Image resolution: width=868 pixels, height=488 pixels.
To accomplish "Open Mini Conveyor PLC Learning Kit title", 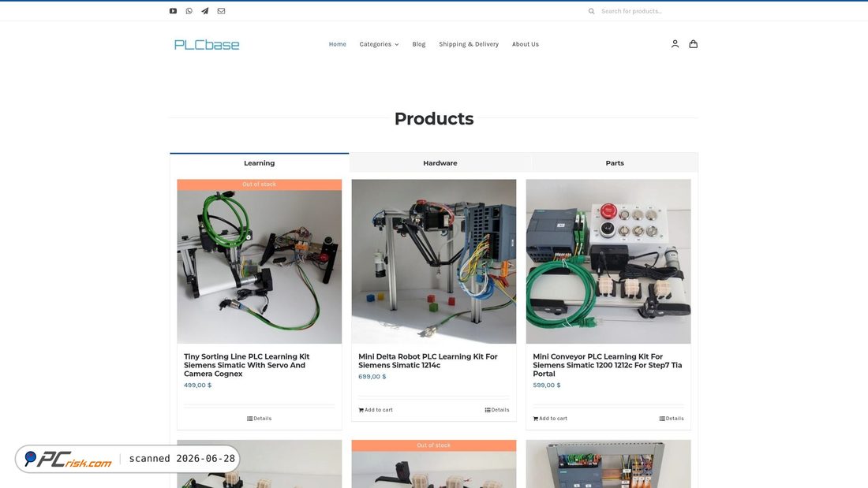I will [x=608, y=365].
